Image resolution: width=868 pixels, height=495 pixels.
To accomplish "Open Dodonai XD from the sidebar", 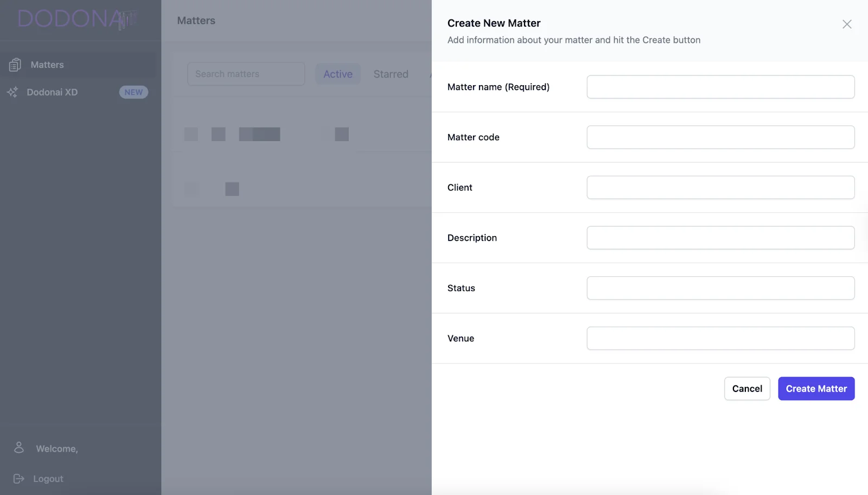I will (x=52, y=92).
